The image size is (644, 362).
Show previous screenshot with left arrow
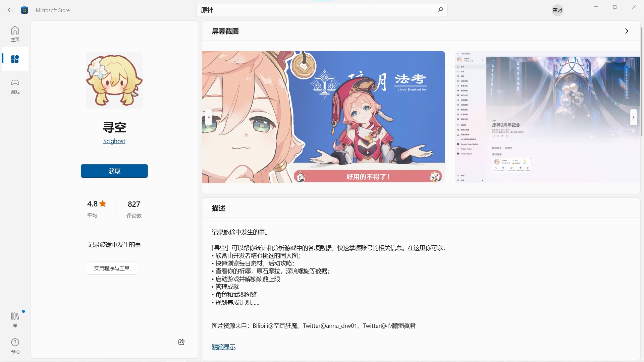[x=209, y=117]
